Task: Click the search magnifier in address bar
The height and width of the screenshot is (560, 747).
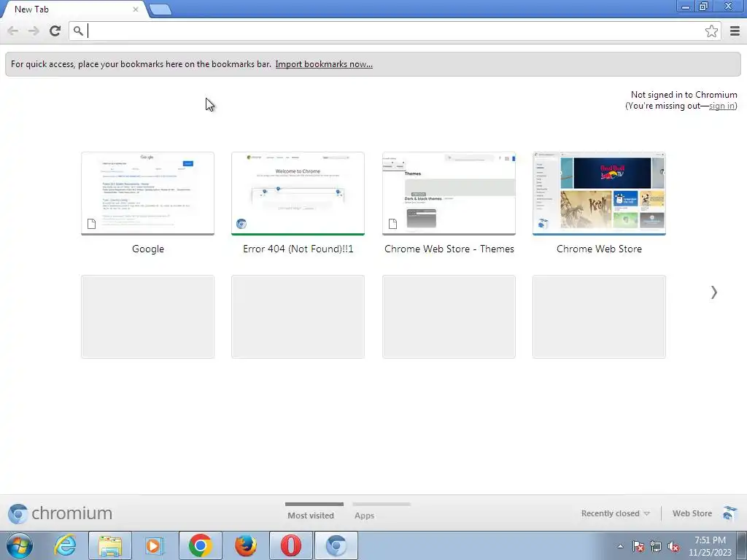Action: [x=79, y=31]
